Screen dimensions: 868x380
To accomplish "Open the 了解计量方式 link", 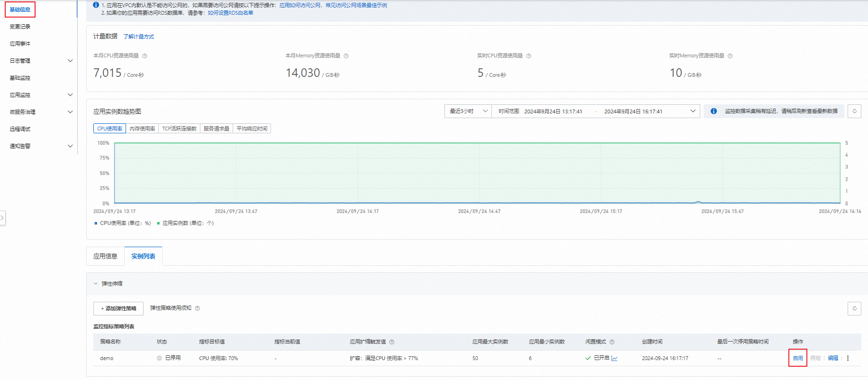I will click(139, 37).
